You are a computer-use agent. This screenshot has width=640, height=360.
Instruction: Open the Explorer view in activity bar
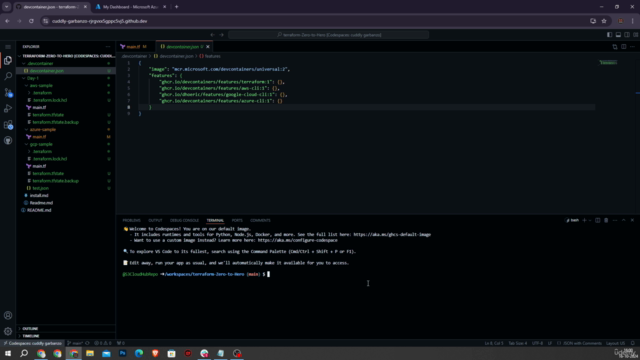tap(8, 61)
